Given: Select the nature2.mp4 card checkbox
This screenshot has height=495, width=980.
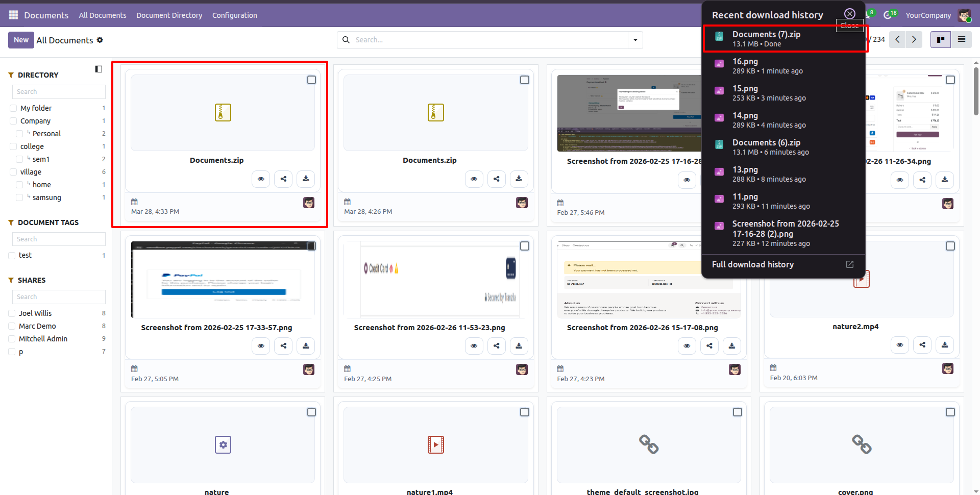Looking at the screenshot, I should pos(950,246).
